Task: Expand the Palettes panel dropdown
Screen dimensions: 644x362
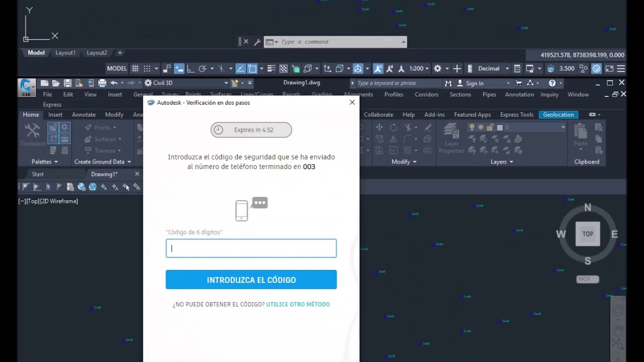Action: pyautogui.click(x=45, y=162)
